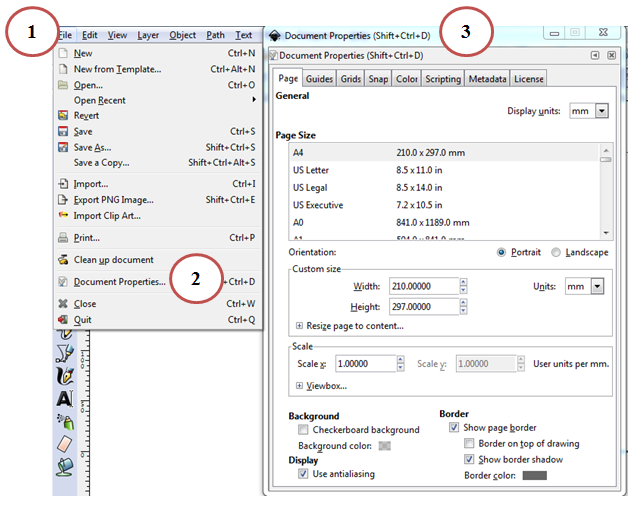Select the Pen (Bezier) tool icon
The image size is (638, 506).
[65, 353]
